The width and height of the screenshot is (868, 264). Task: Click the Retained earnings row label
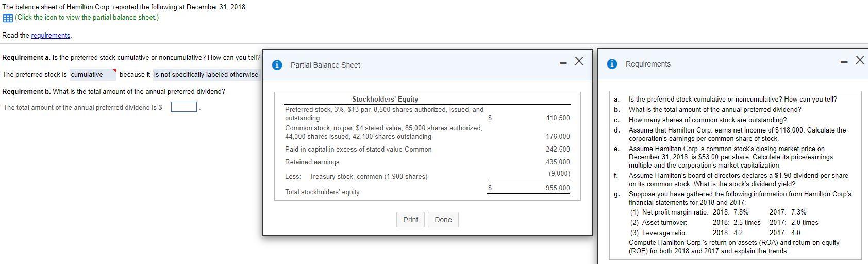pos(312,162)
